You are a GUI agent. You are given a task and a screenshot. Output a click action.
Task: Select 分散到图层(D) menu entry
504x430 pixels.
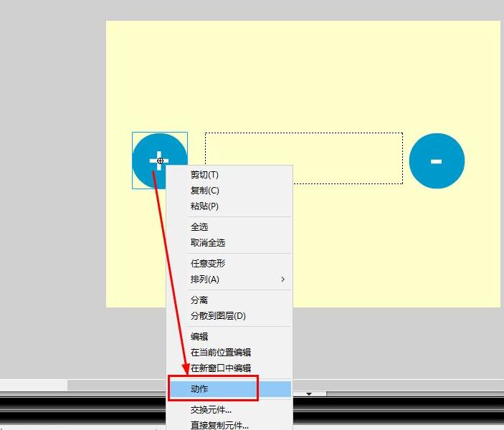229,316
